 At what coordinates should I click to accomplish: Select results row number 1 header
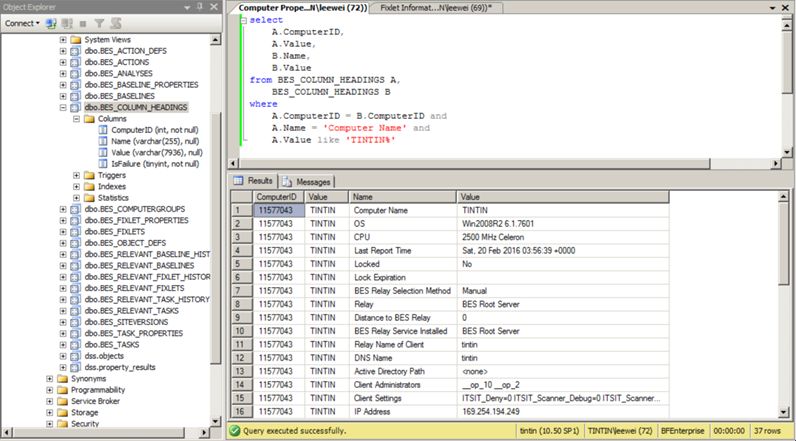pos(242,210)
